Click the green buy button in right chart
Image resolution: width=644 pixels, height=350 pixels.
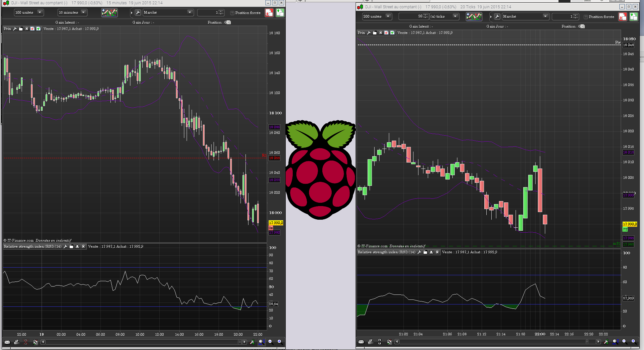634,17
